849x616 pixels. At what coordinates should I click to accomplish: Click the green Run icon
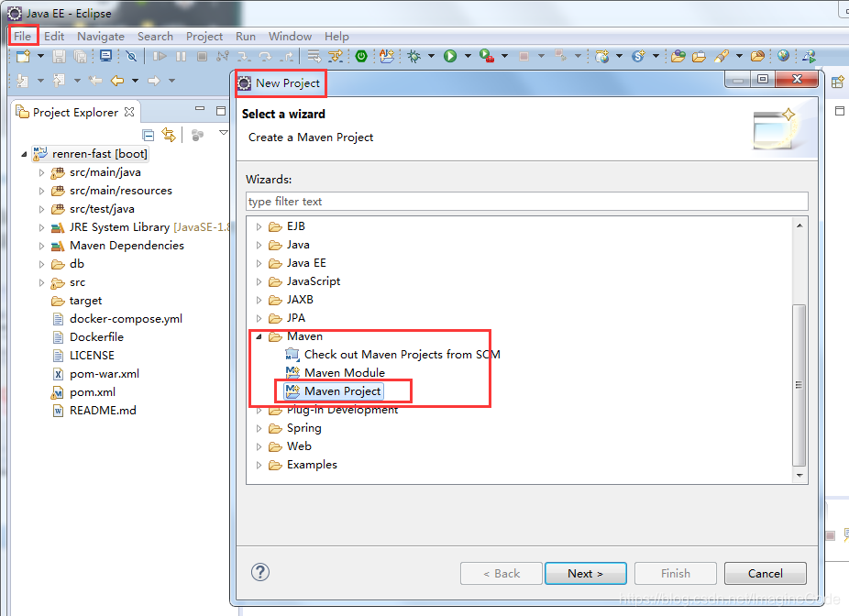[x=450, y=56]
